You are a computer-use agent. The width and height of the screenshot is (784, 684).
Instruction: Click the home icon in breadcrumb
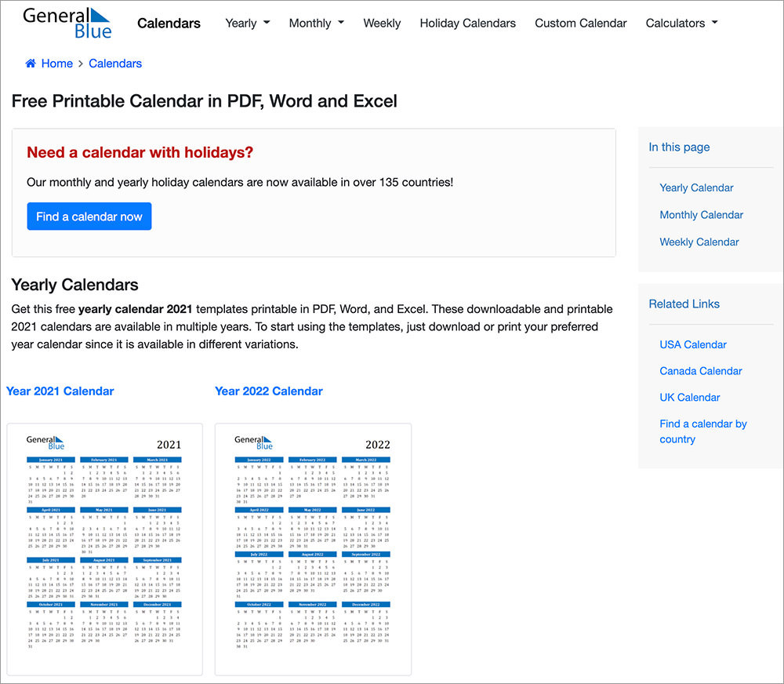[x=29, y=63]
